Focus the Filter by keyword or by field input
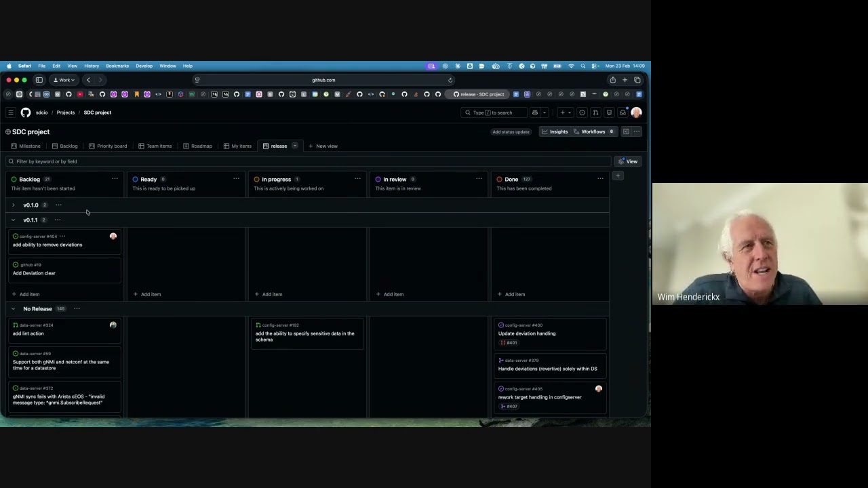 pos(309,161)
